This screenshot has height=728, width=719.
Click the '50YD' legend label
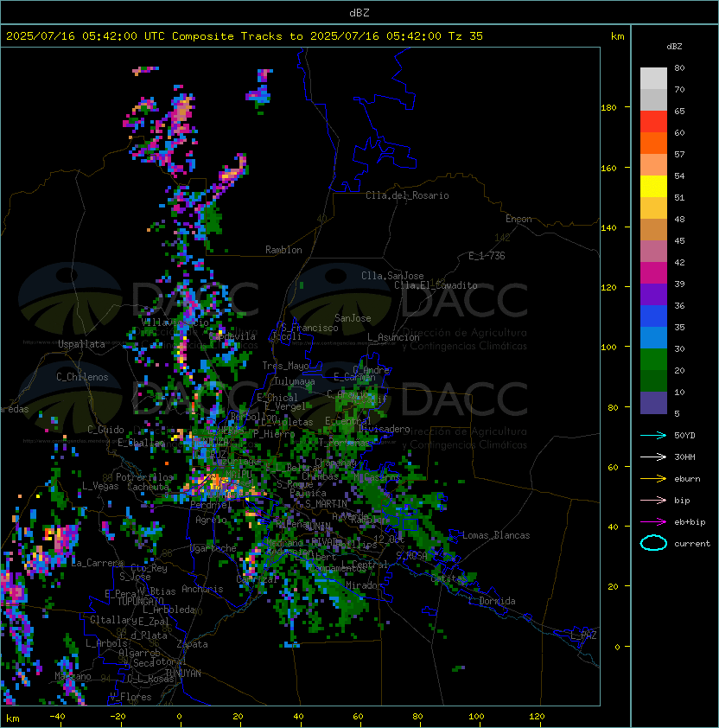coord(684,436)
